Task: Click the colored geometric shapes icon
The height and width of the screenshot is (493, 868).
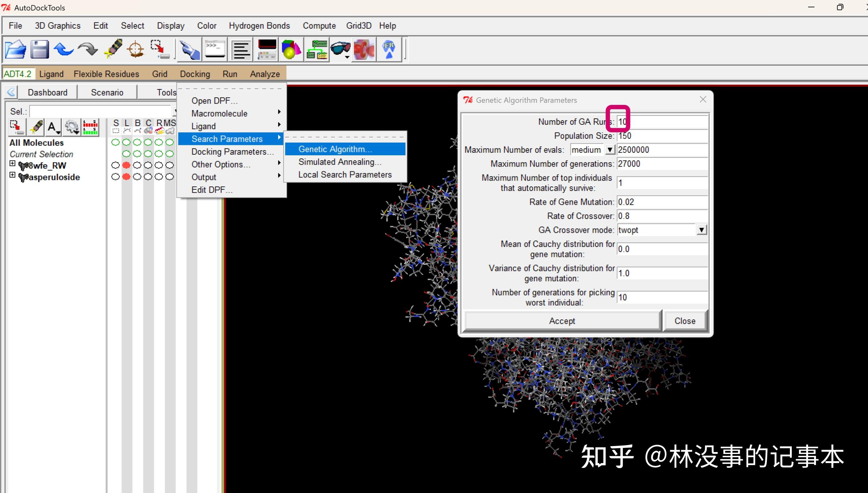Action: (x=291, y=49)
